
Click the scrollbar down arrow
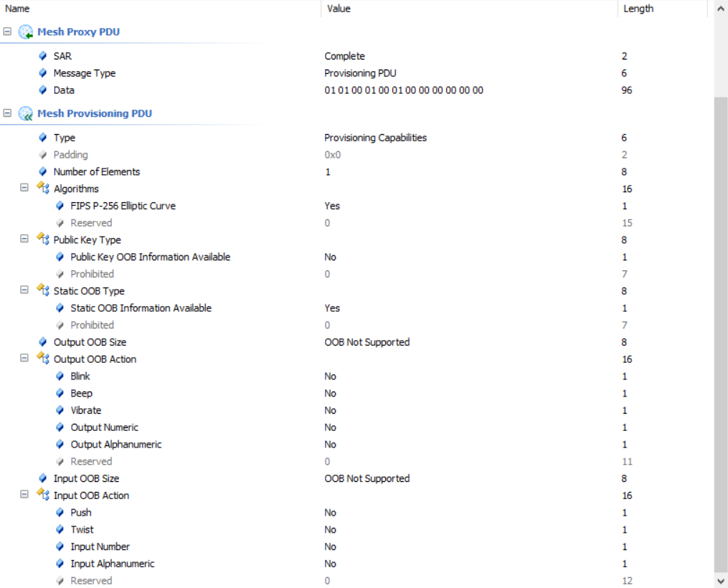click(720, 580)
